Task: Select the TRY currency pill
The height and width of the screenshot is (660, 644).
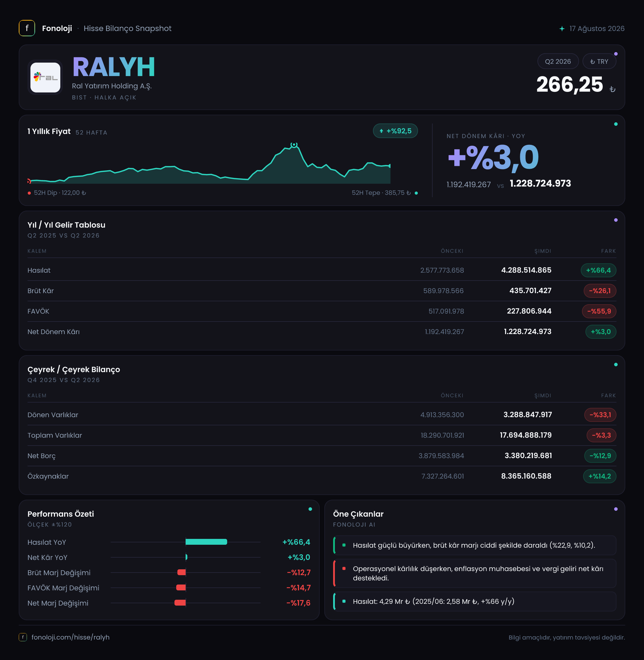Action: [x=599, y=61]
